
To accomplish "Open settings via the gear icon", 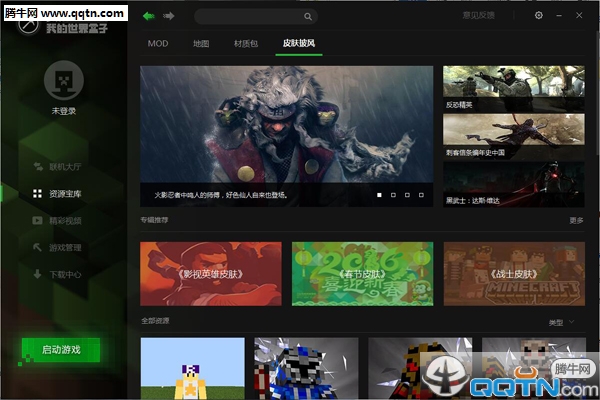I will (x=539, y=16).
